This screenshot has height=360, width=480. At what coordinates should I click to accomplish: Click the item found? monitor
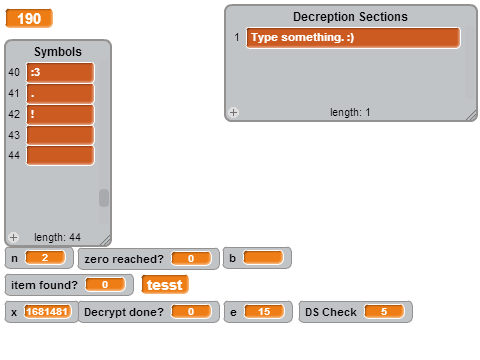[x=69, y=285]
